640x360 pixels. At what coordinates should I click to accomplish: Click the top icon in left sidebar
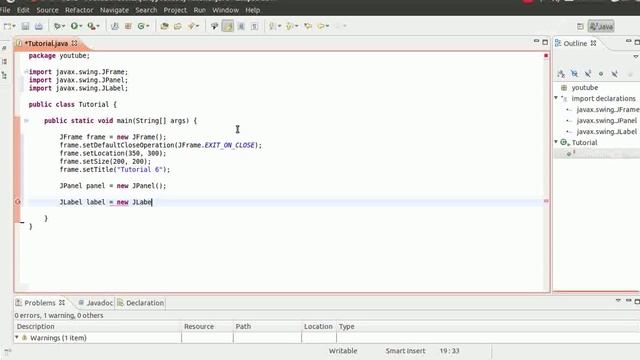point(4,48)
